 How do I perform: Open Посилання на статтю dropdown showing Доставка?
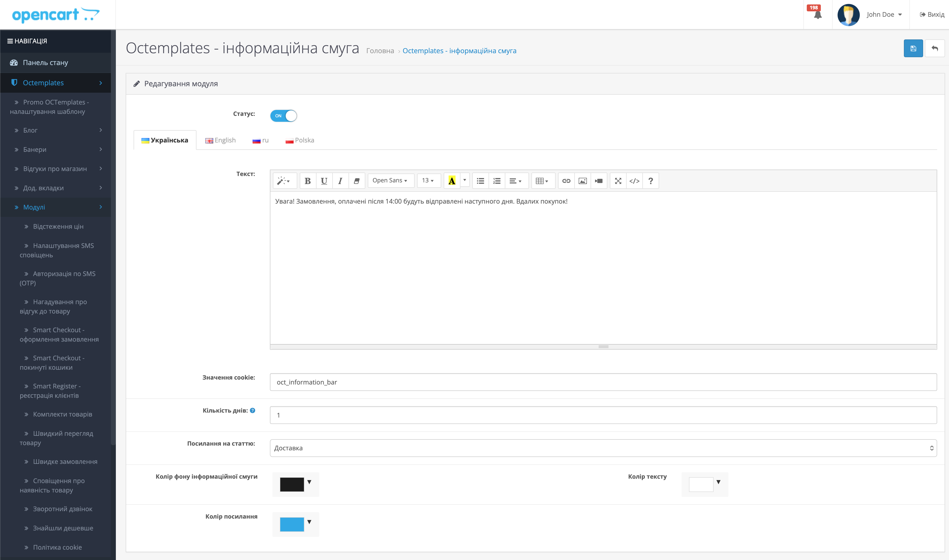tap(603, 448)
